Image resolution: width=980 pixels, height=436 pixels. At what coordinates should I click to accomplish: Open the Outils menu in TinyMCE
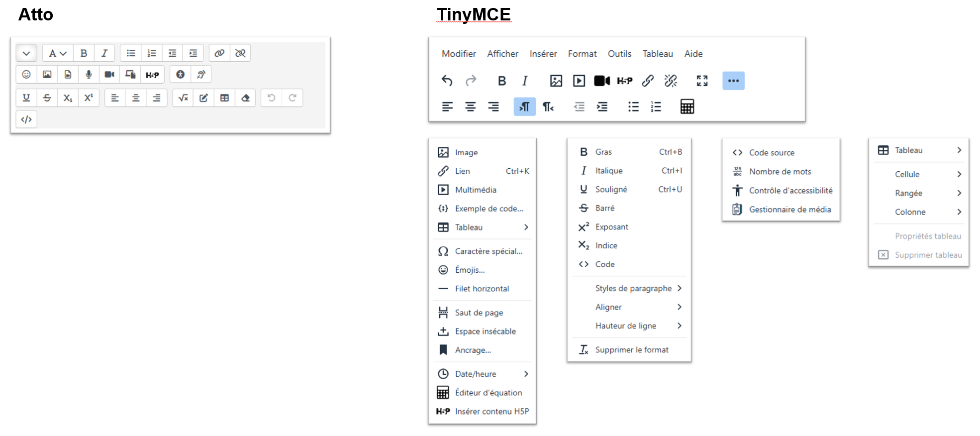coord(619,54)
